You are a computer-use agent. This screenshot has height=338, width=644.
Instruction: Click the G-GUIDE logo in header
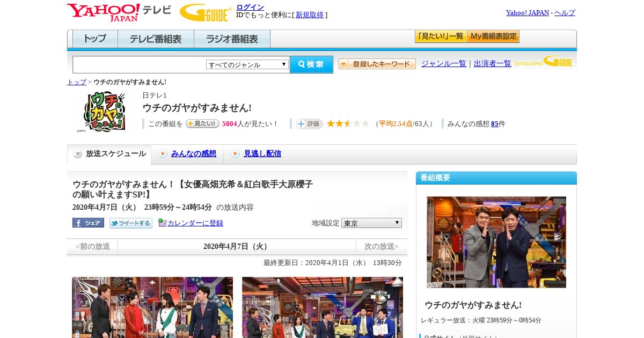coord(206,13)
